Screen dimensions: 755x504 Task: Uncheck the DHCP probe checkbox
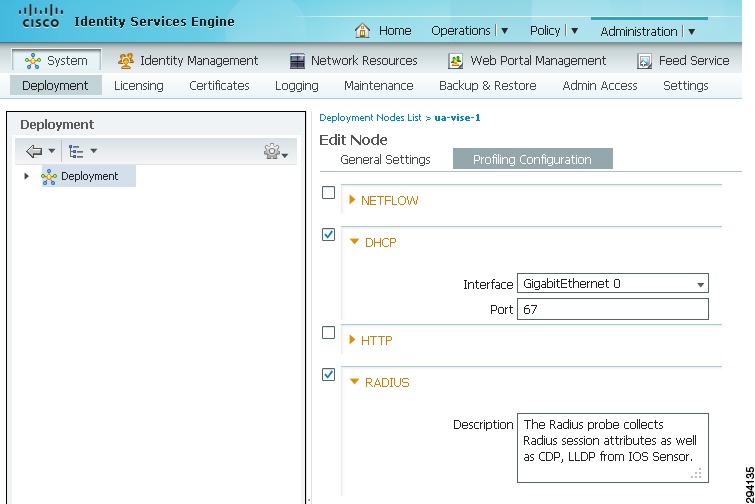(x=328, y=234)
